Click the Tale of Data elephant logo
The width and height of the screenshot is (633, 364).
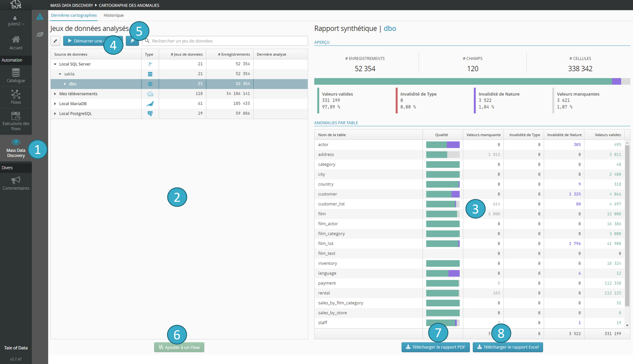pos(16,4)
